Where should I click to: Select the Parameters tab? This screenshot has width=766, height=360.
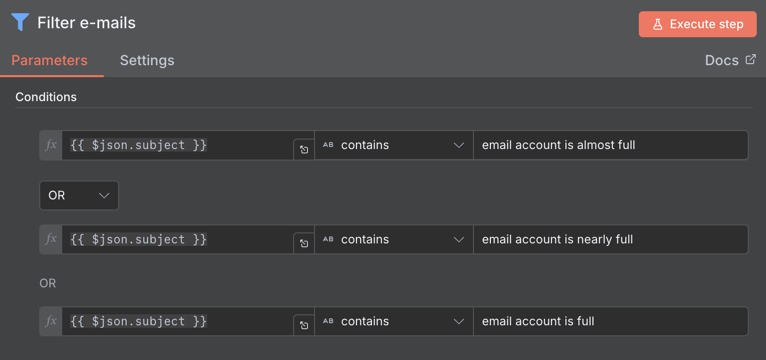click(49, 61)
